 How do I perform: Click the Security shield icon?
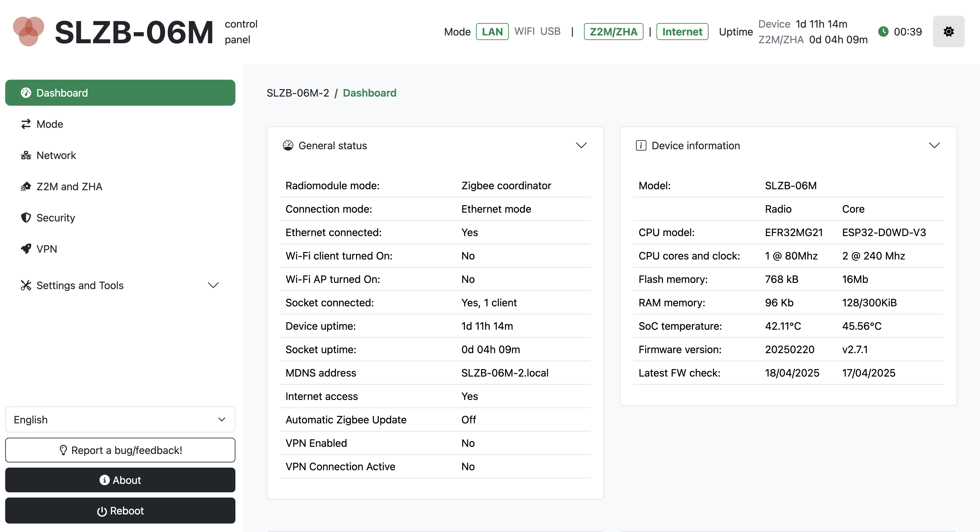point(26,218)
